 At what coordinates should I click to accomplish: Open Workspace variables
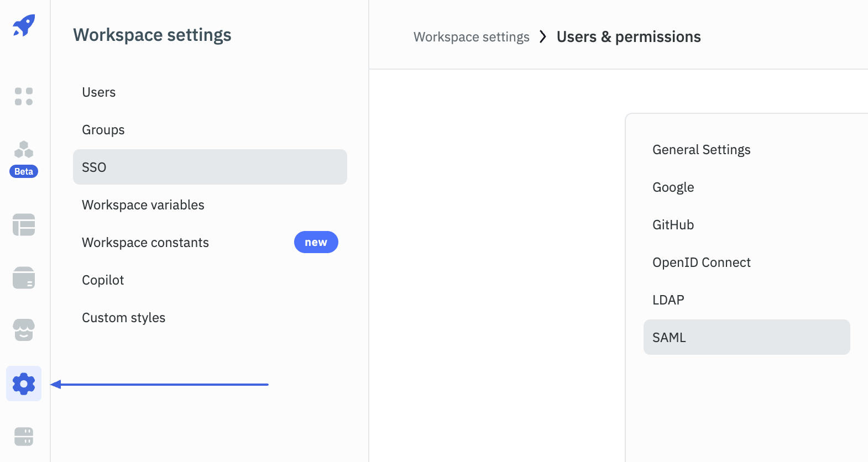pos(143,205)
